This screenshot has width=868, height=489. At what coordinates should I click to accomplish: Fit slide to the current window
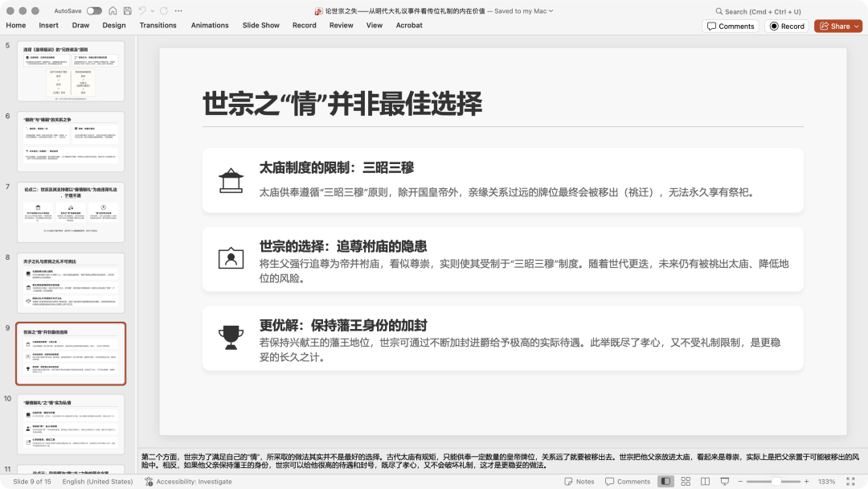(x=851, y=481)
